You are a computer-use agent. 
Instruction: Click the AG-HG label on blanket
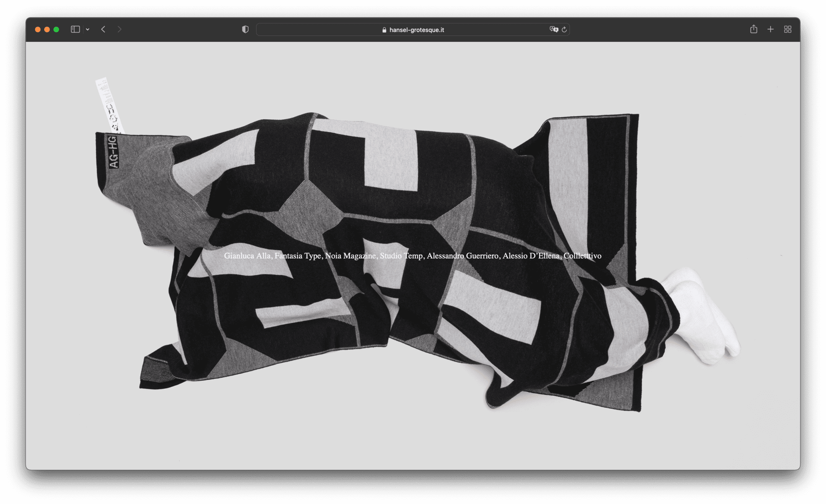click(113, 152)
